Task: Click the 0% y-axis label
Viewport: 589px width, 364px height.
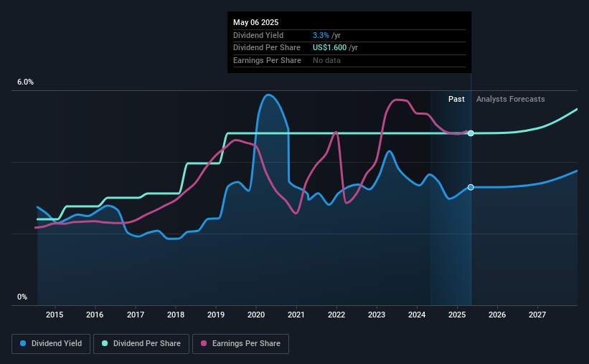Action: [22, 297]
